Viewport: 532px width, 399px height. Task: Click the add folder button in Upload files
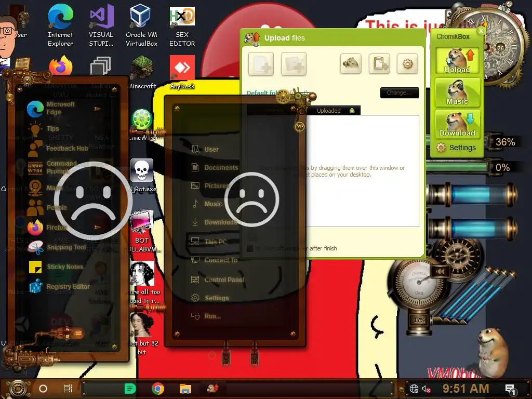pyautogui.click(x=294, y=64)
